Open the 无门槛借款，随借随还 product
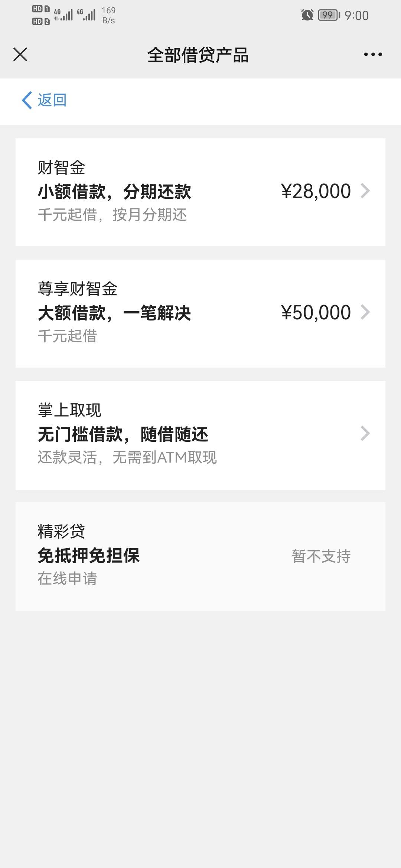The height and width of the screenshot is (868, 401). click(x=123, y=434)
